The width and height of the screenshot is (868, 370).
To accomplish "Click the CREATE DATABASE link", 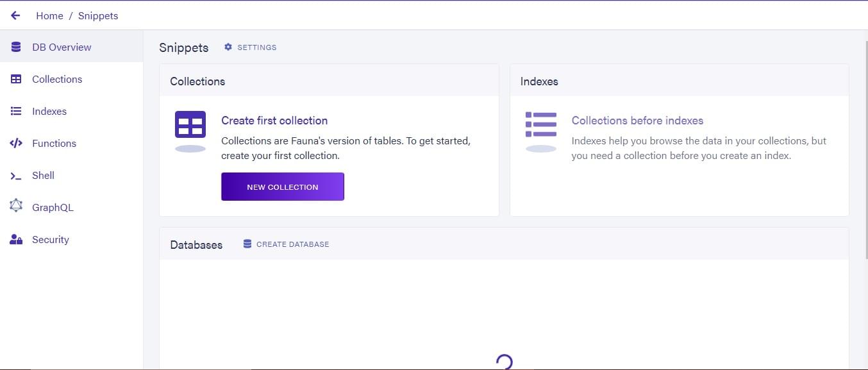I will click(x=293, y=244).
